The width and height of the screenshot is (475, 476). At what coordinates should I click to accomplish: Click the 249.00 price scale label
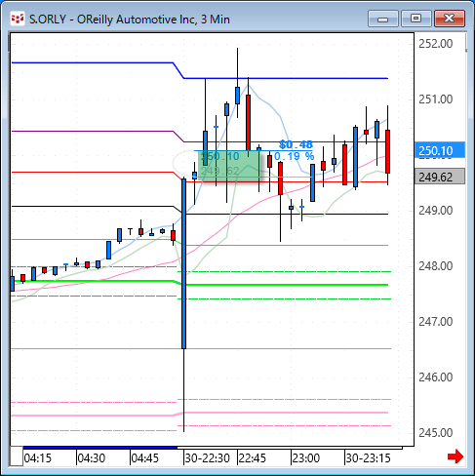coord(435,211)
